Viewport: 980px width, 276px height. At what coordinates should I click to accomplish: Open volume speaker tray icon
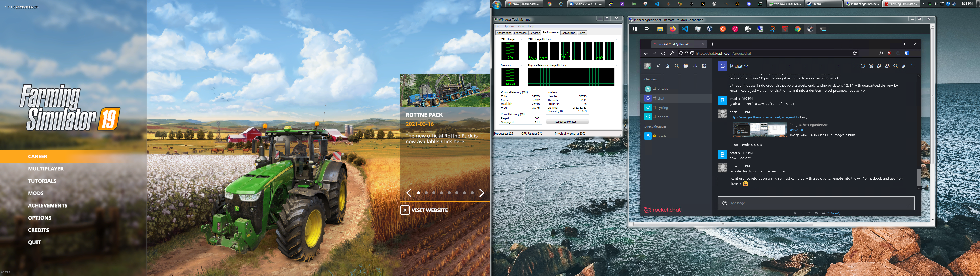(936, 3)
